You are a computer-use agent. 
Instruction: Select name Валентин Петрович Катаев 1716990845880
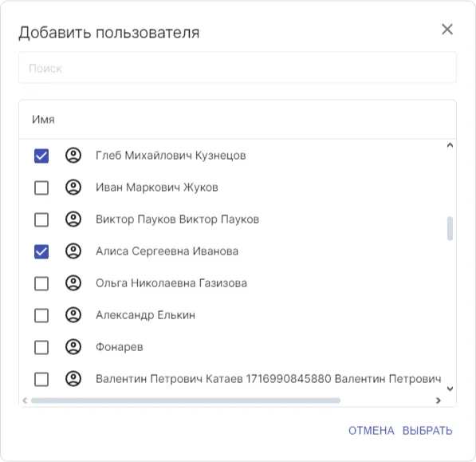[x=213, y=379]
